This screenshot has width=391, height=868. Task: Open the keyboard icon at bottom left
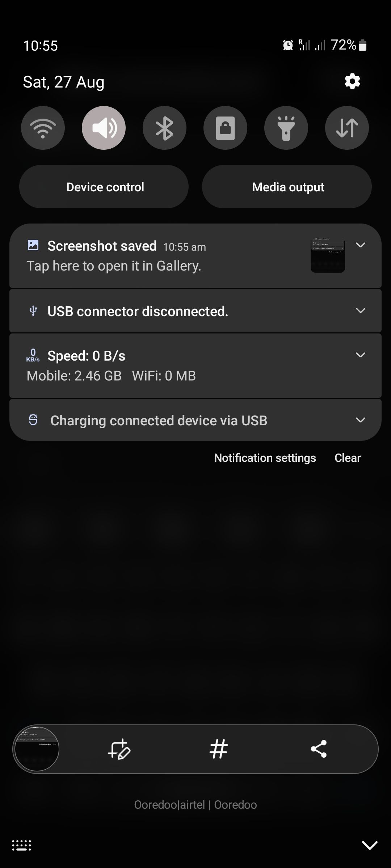click(x=21, y=845)
